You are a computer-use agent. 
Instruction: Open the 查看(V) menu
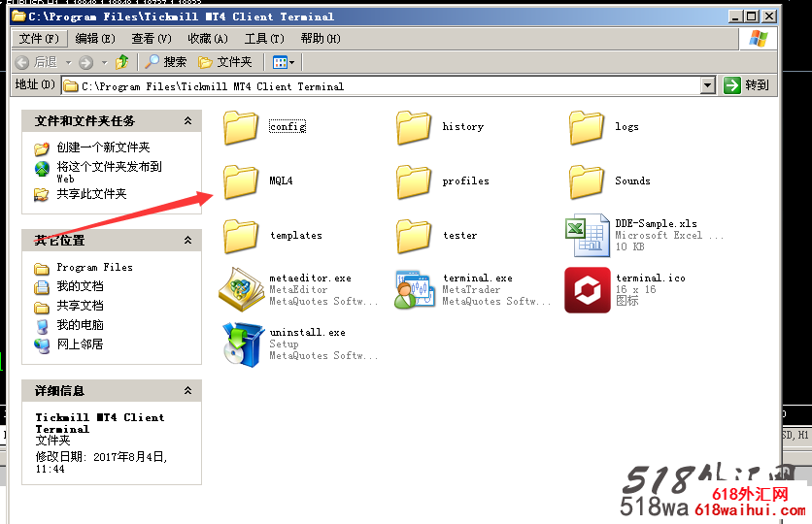click(152, 39)
